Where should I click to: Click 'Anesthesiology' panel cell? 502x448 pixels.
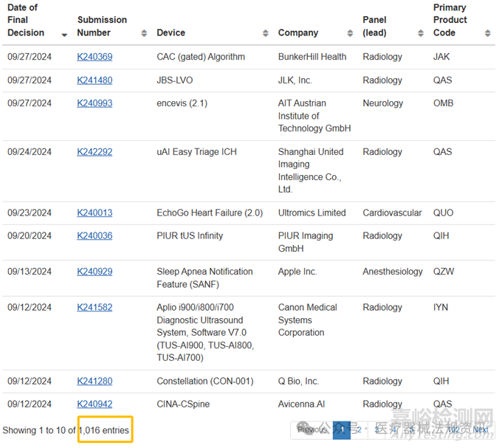393,272
